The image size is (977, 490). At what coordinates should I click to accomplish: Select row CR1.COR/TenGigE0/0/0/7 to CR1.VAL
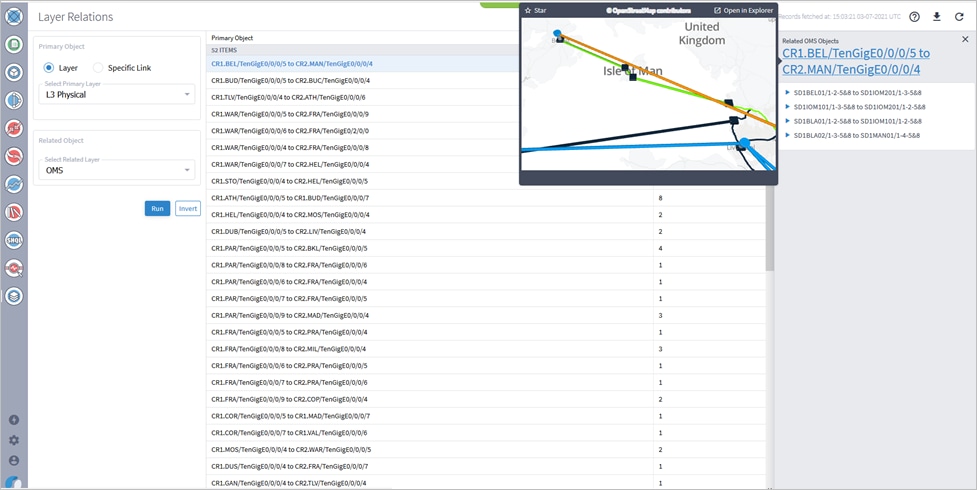pyautogui.click(x=486, y=433)
